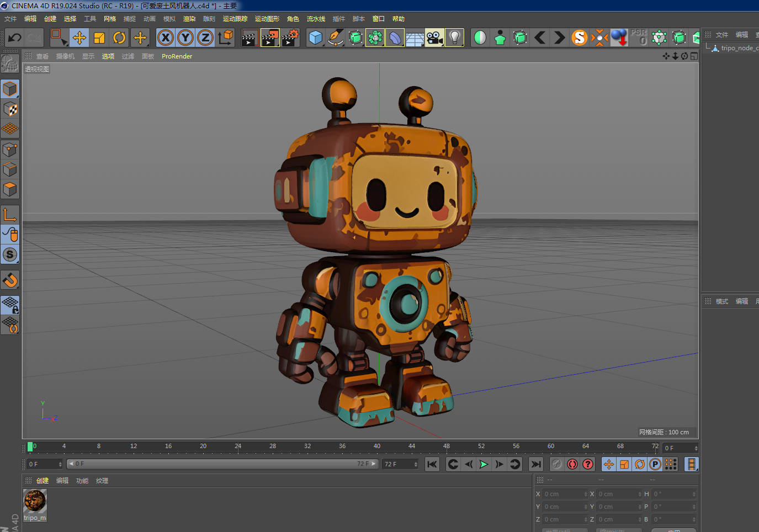Open the 渲染 (Render) menu
759x532 pixels.
click(189, 19)
